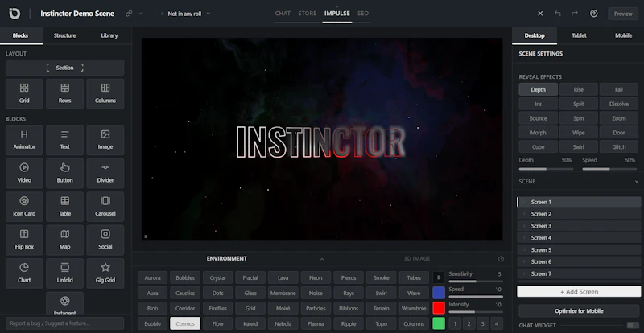Insert the Icon Card block

24,207
